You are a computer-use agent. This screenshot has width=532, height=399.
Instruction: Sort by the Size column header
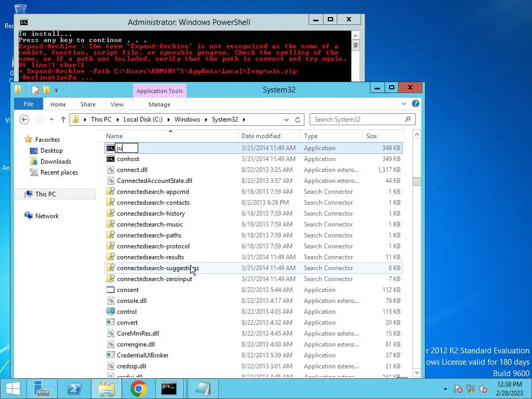click(383, 136)
